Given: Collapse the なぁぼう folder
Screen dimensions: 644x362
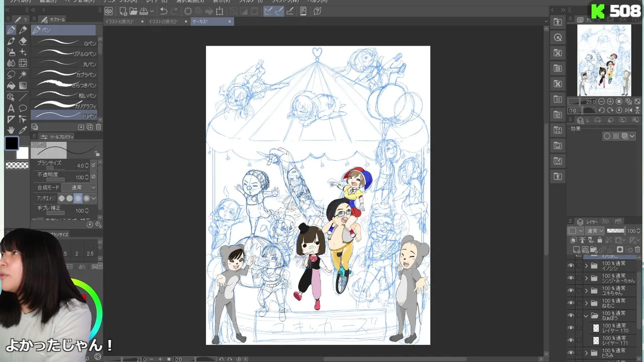Looking at the screenshot, I should point(586,316).
